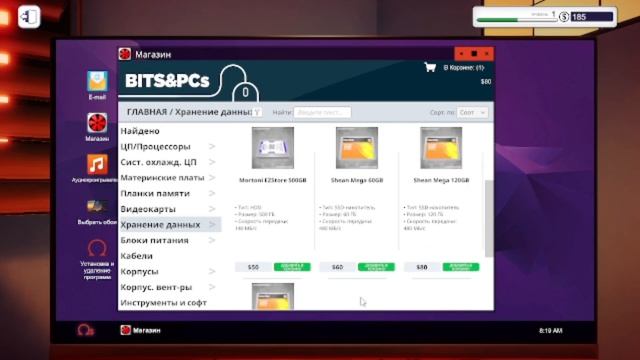The height and width of the screenshot is (360, 640).
Task: Expand the Сист. охлажд. ЦП arrow
Action: pyautogui.click(x=212, y=162)
